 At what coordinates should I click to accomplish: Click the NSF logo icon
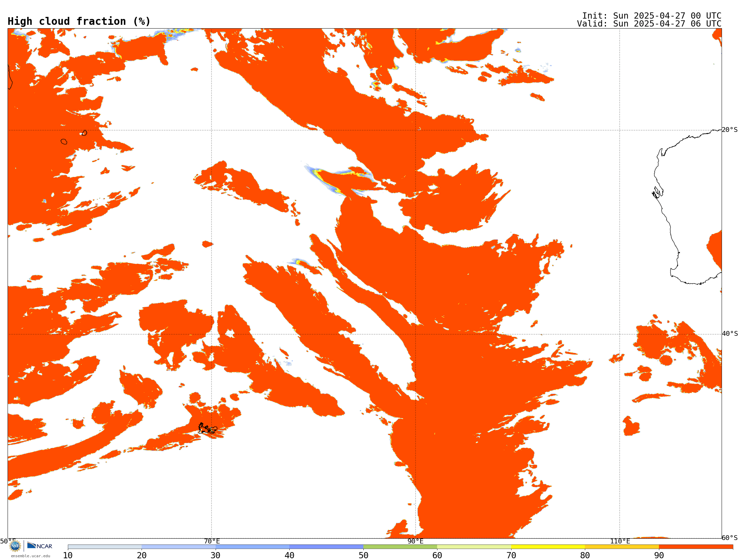[x=15, y=546]
